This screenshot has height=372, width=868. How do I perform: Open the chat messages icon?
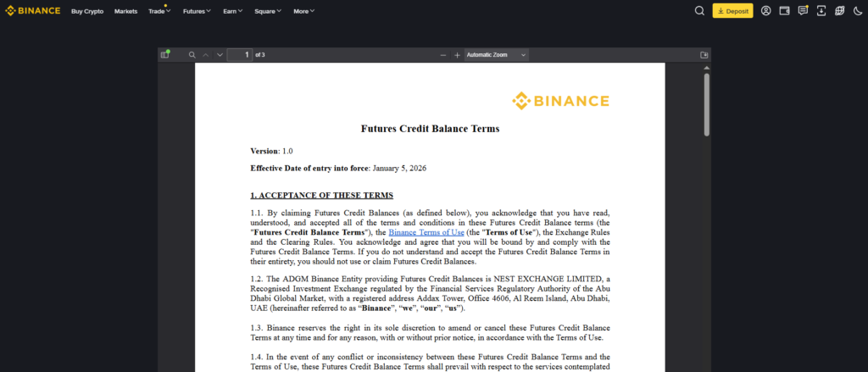[803, 10]
